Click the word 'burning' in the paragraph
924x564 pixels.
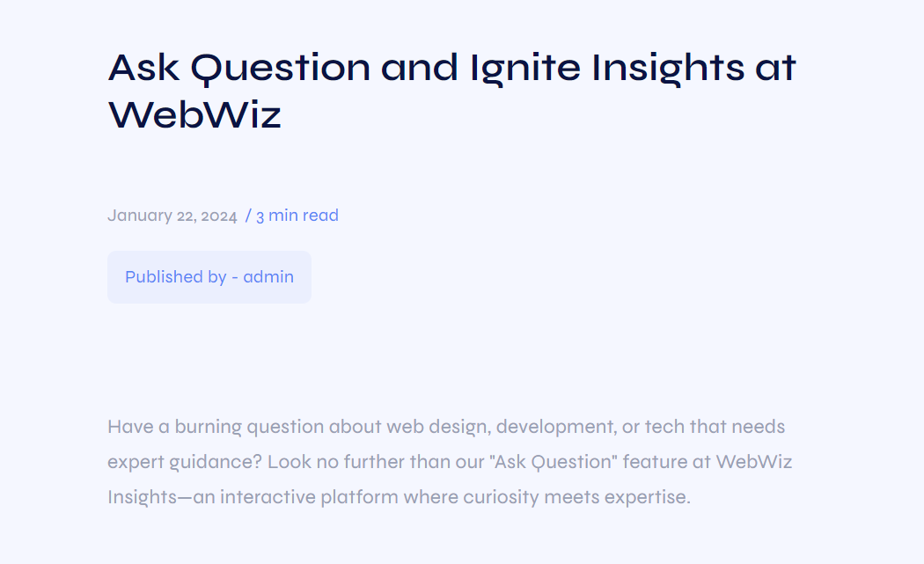pos(208,427)
